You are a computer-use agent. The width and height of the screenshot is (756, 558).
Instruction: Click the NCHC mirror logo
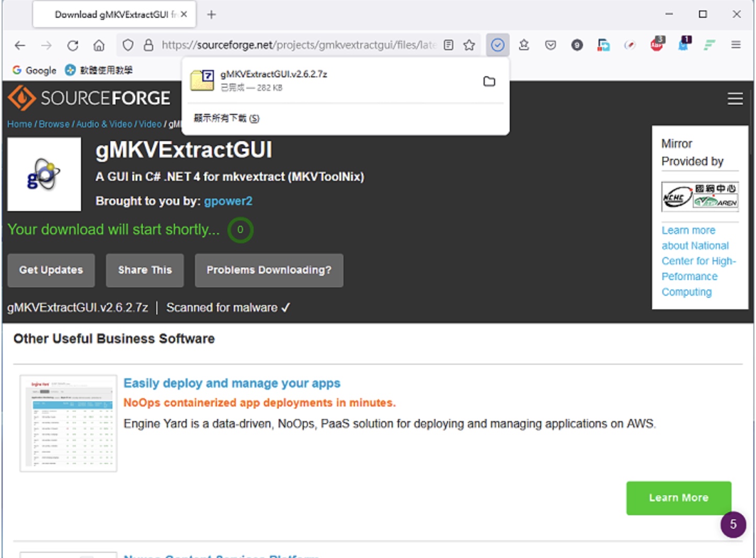(x=700, y=196)
